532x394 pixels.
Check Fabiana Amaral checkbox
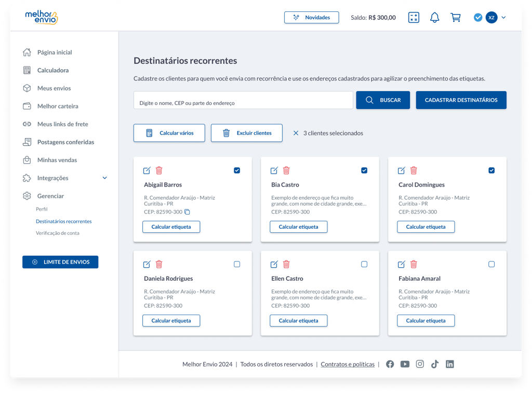pos(491,264)
